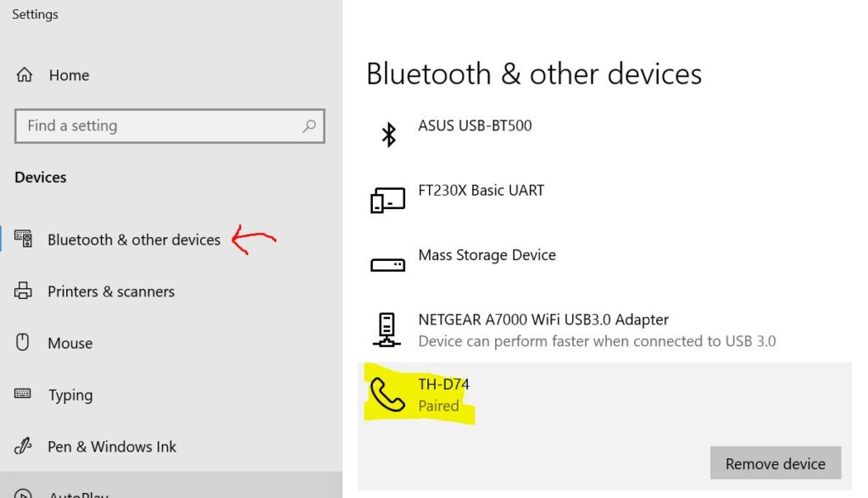Click the Typing keyboard icon
The width and height of the screenshot is (868, 498).
23,395
